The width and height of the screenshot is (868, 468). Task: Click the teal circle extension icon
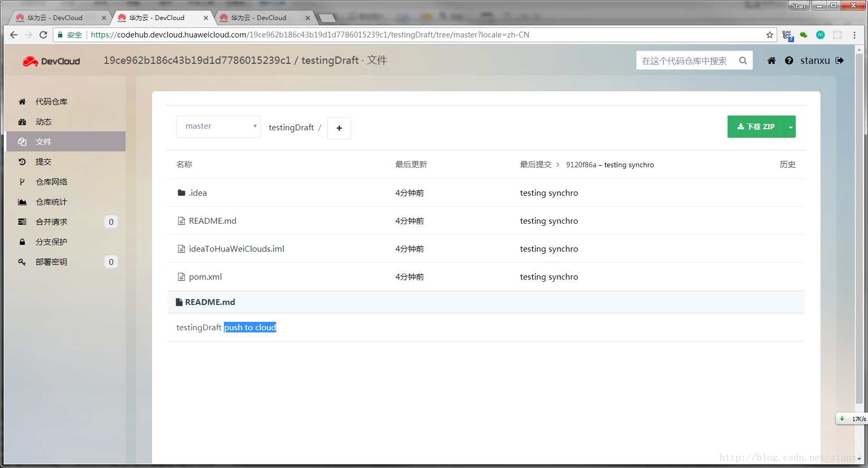[x=820, y=35]
